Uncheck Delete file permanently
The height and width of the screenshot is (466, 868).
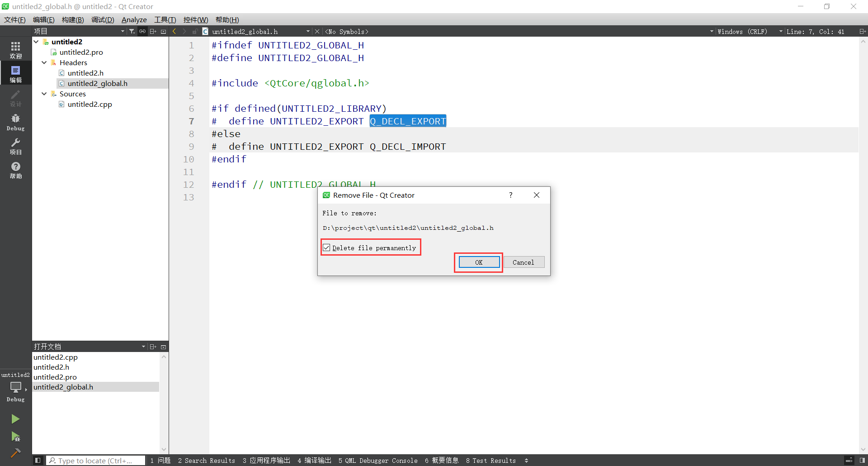click(x=326, y=248)
